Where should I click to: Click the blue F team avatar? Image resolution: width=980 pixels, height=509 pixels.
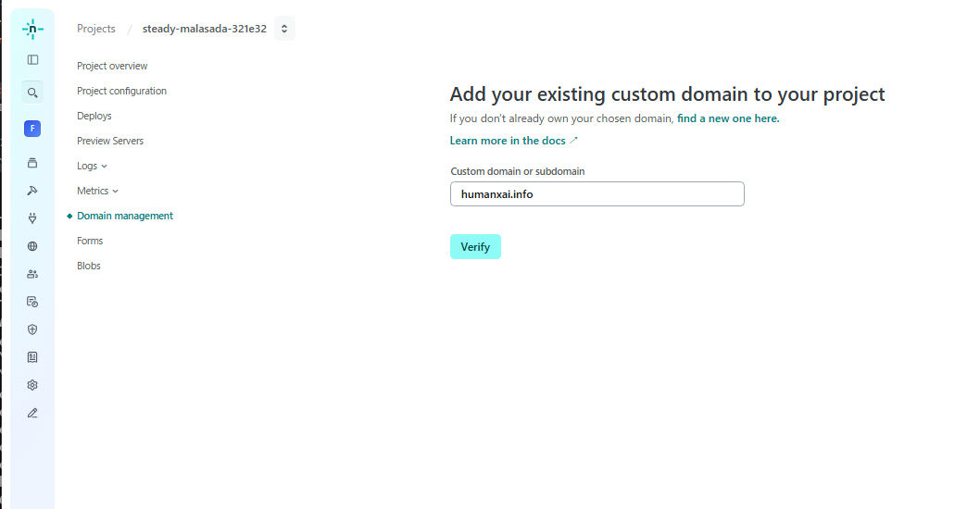[x=32, y=129]
